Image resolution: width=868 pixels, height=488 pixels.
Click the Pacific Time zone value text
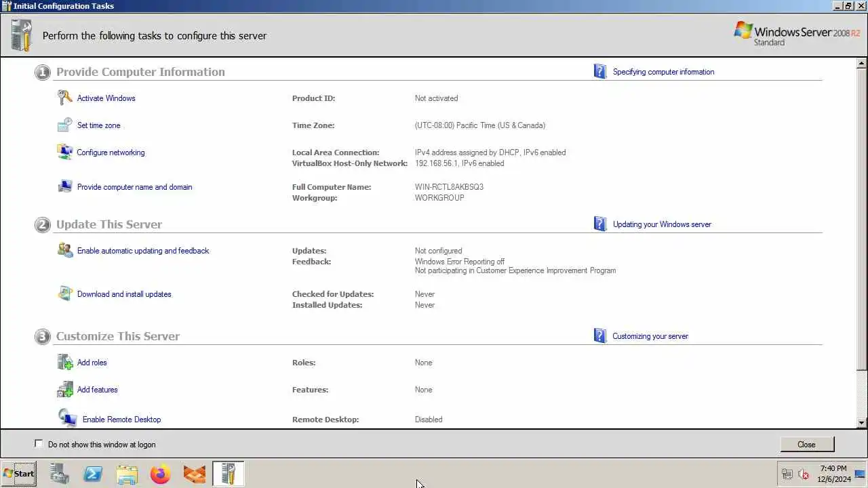480,125
